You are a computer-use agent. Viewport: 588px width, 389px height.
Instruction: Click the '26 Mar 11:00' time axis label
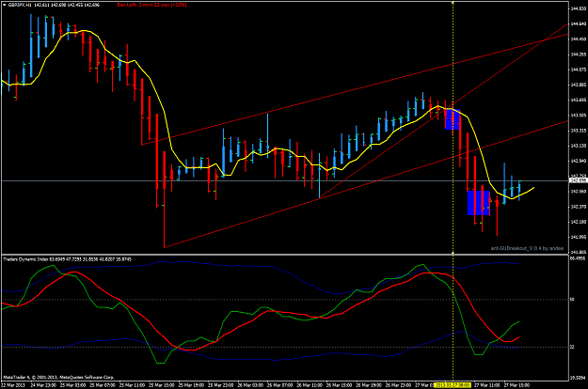[x=310, y=385]
